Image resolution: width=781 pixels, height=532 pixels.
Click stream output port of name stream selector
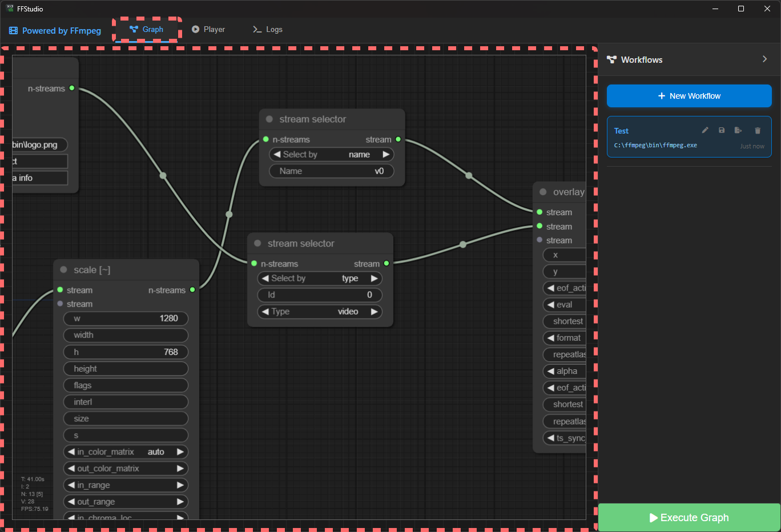click(398, 139)
